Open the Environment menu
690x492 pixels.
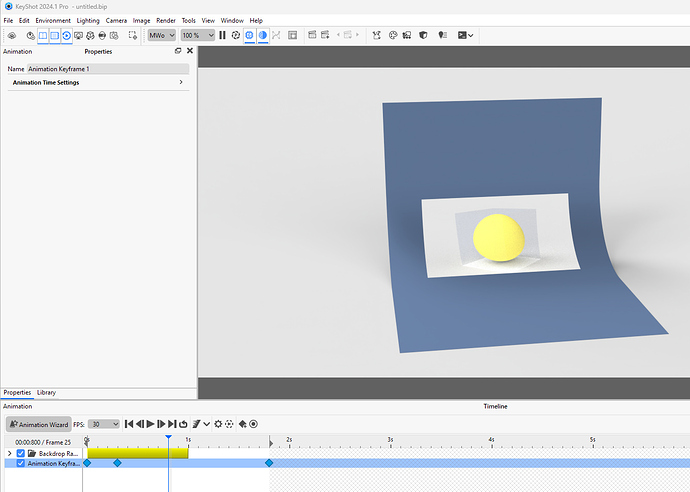(x=53, y=20)
